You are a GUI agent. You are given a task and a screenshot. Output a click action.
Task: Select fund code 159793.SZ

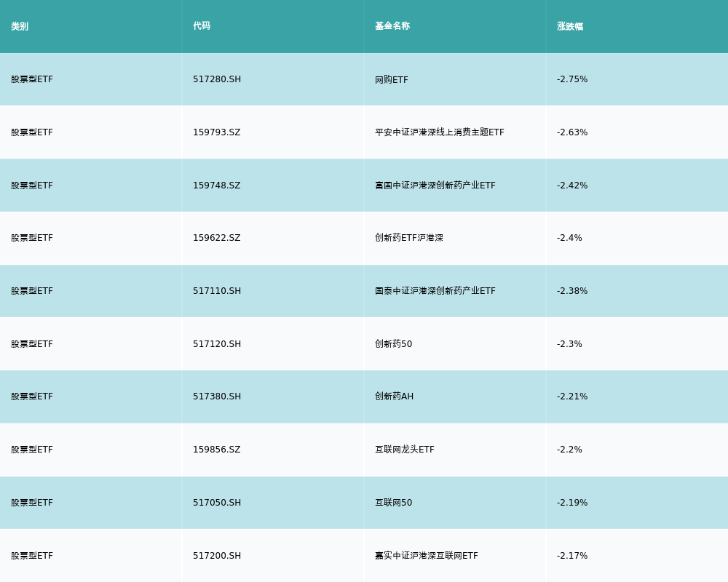217,132
